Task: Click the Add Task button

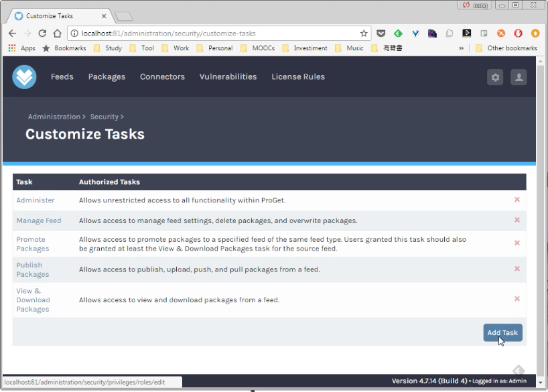Action: coord(503,332)
